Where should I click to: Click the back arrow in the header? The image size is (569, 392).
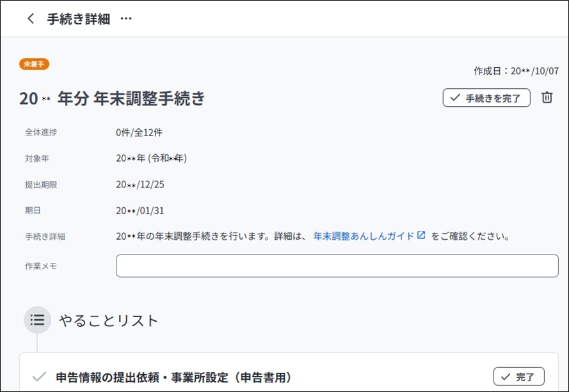pos(30,19)
